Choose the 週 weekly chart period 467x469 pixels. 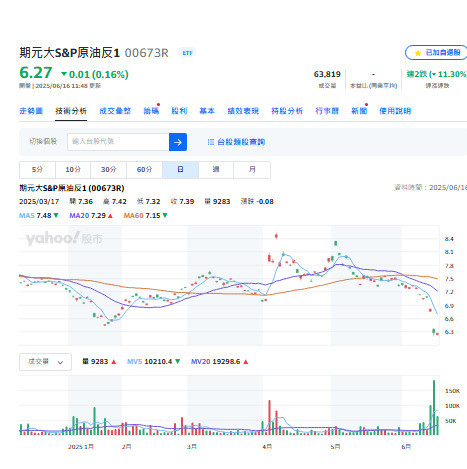(216, 170)
